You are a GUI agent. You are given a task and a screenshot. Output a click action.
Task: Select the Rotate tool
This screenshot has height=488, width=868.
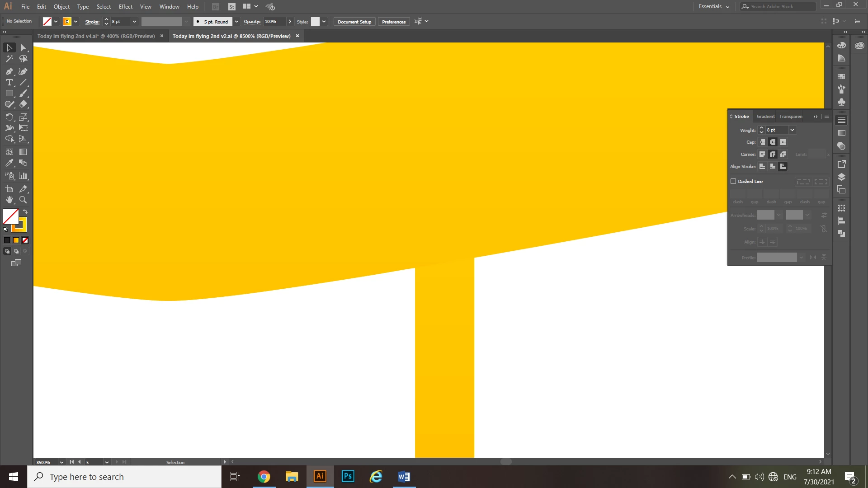tap(9, 117)
